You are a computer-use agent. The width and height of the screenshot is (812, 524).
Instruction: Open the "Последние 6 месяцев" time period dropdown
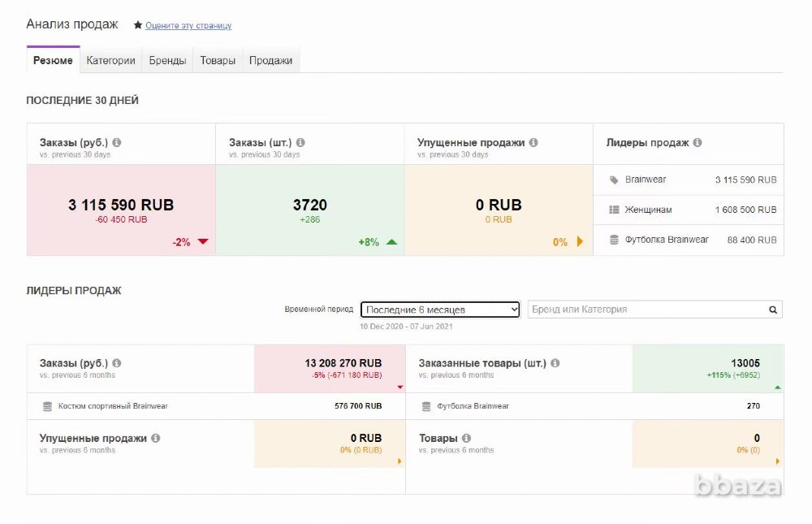441,310
